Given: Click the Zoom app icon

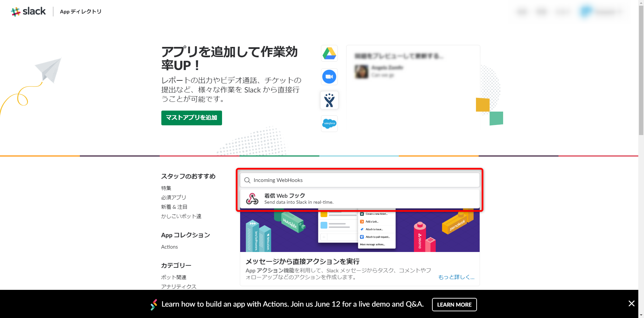Looking at the screenshot, I should [x=329, y=77].
